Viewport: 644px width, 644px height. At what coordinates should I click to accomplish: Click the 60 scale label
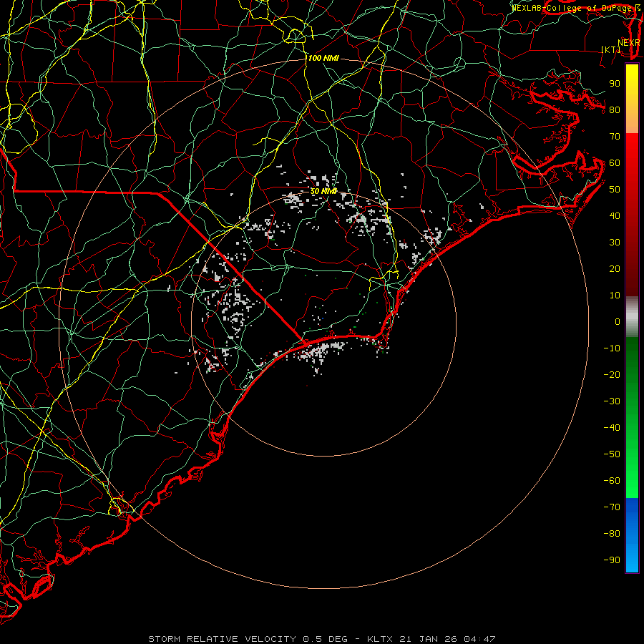click(x=615, y=162)
